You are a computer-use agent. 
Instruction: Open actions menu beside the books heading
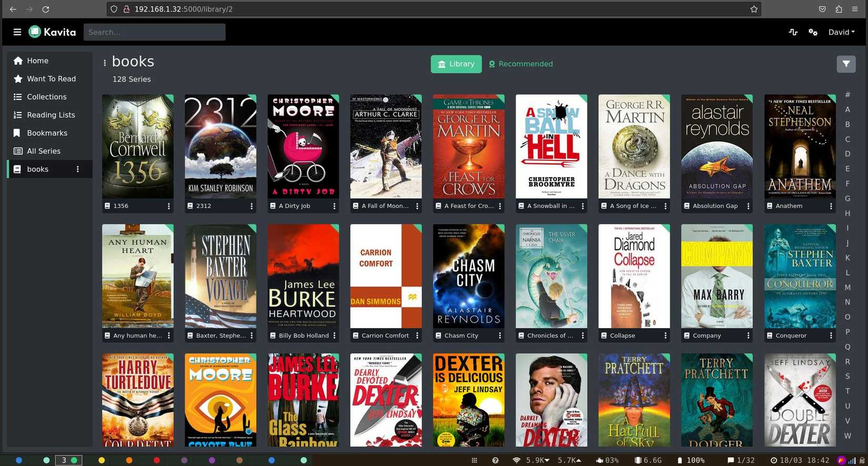point(105,63)
